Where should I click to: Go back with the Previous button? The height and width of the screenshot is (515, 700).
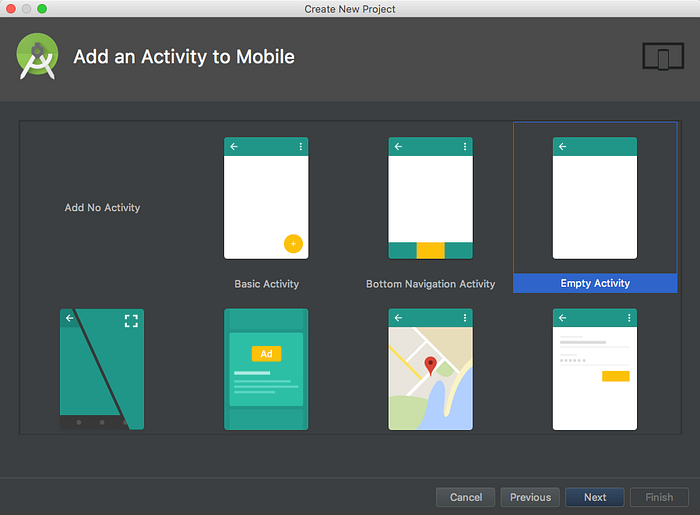click(x=530, y=497)
